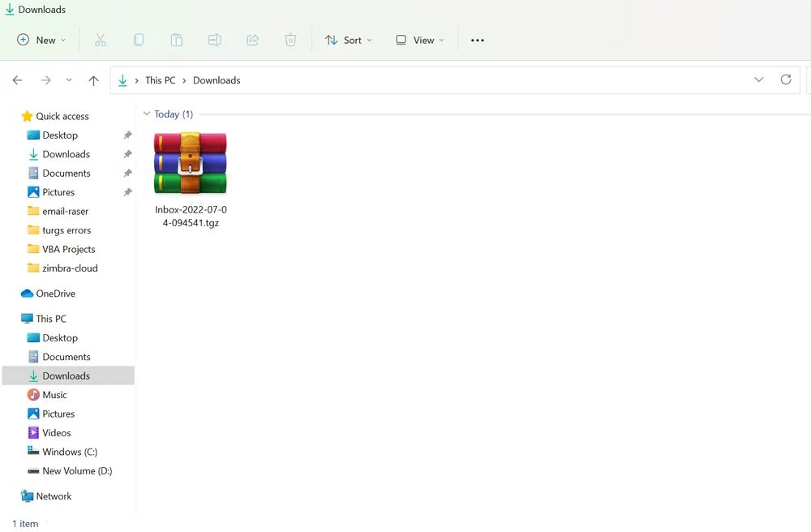Click the Share icon in toolbar
This screenshot has height=532, width=811.
coord(252,40)
